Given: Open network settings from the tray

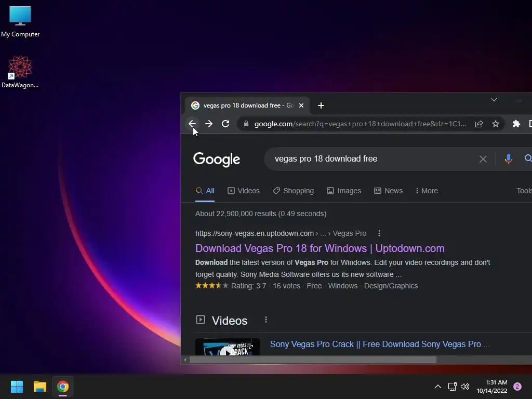Looking at the screenshot, I should [452, 387].
